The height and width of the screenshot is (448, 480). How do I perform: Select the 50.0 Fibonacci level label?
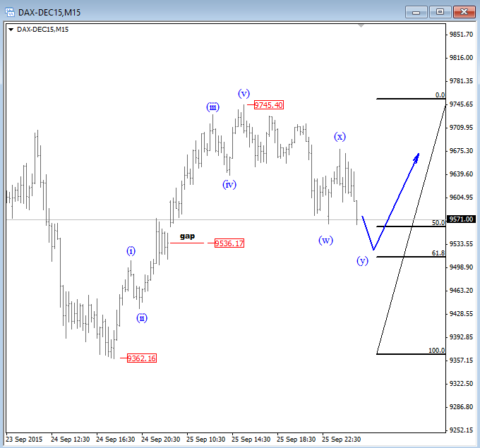(438, 222)
